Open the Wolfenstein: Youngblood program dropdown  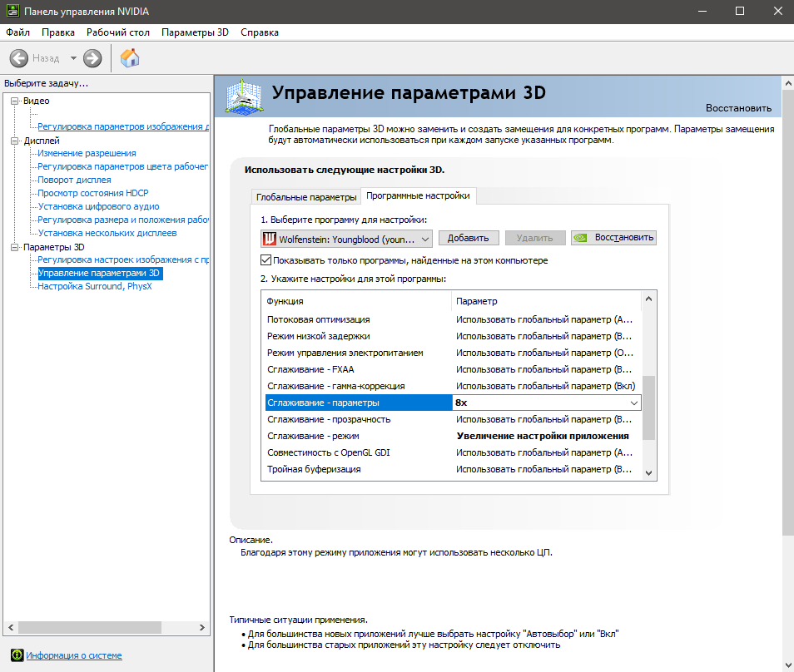[x=347, y=239]
